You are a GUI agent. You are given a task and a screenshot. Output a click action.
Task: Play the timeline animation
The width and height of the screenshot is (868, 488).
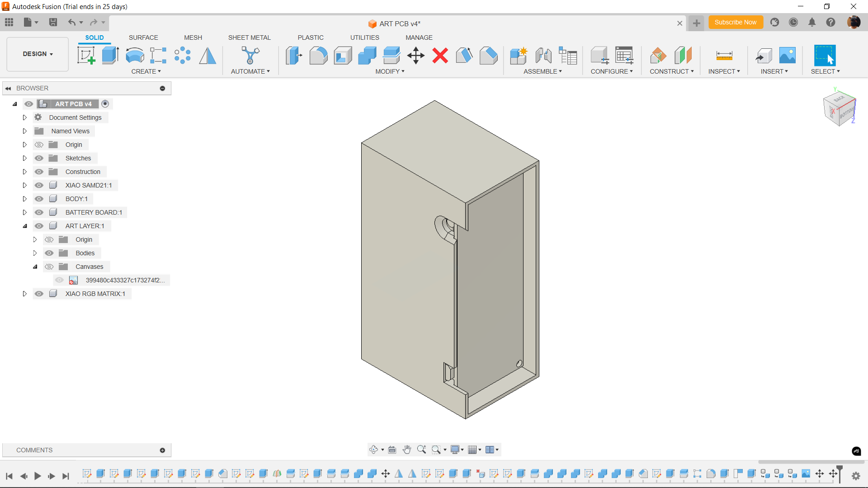(38, 476)
